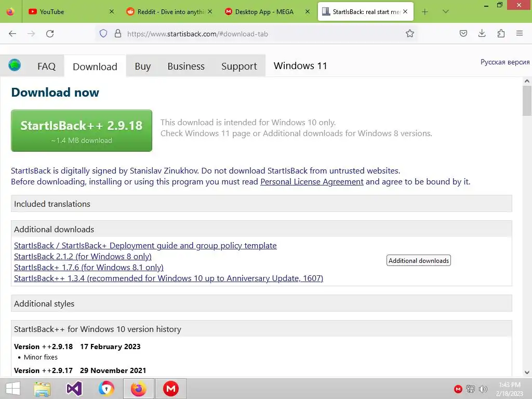The image size is (532, 399).
Task: Download StartIsBack++ 1.3.4 for Anniversary Update
Action: pyautogui.click(x=169, y=278)
